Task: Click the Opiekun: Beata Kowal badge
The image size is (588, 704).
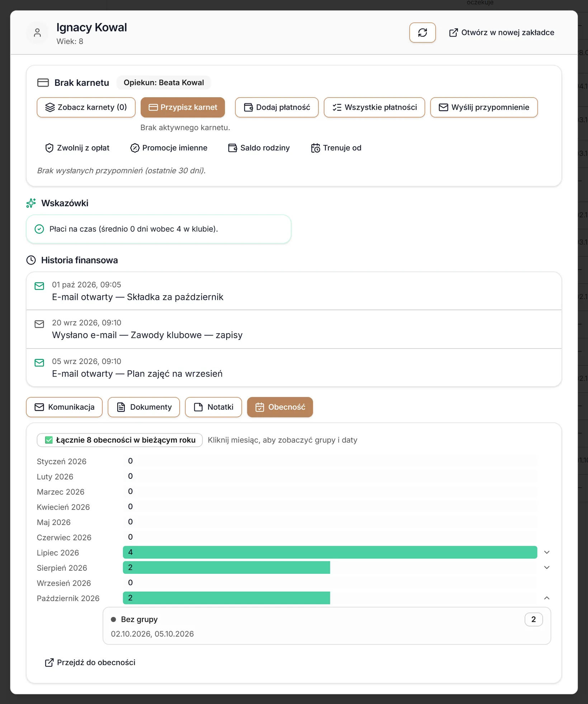Action: 164,83
